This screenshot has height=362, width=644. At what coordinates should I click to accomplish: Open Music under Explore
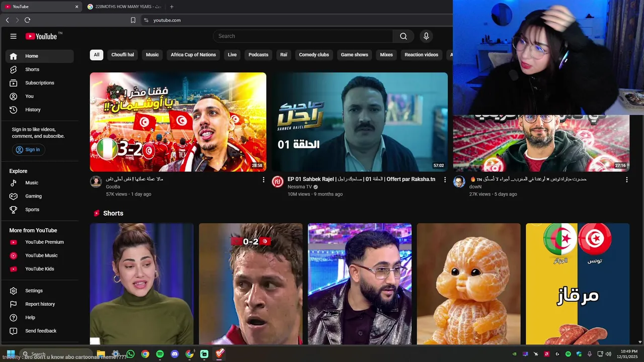[39, 183]
